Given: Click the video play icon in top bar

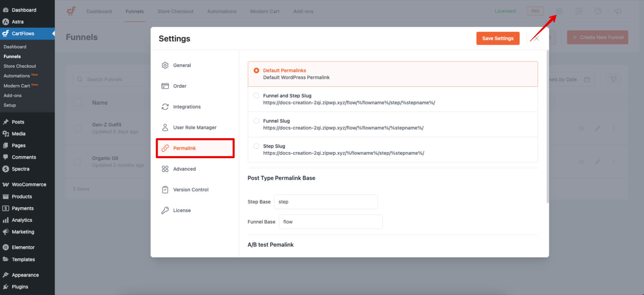Looking at the screenshot, I should 579,11.
